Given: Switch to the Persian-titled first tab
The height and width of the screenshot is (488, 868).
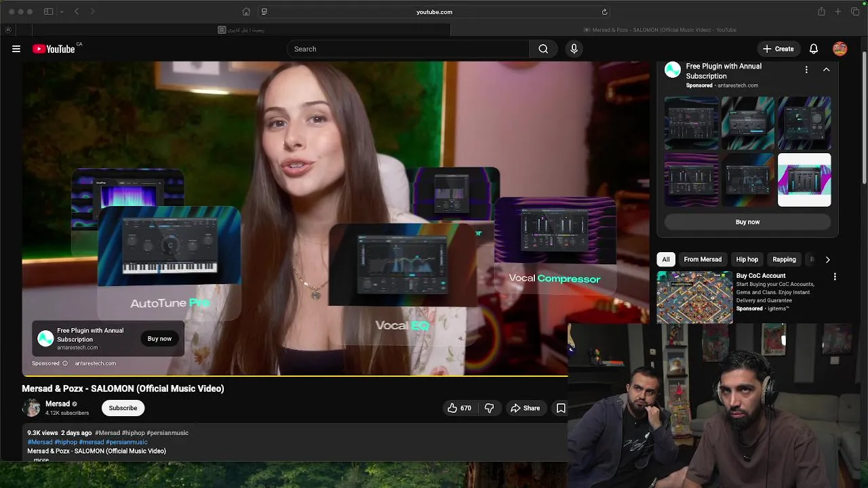Looking at the screenshot, I should pyautogui.click(x=241, y=30).
